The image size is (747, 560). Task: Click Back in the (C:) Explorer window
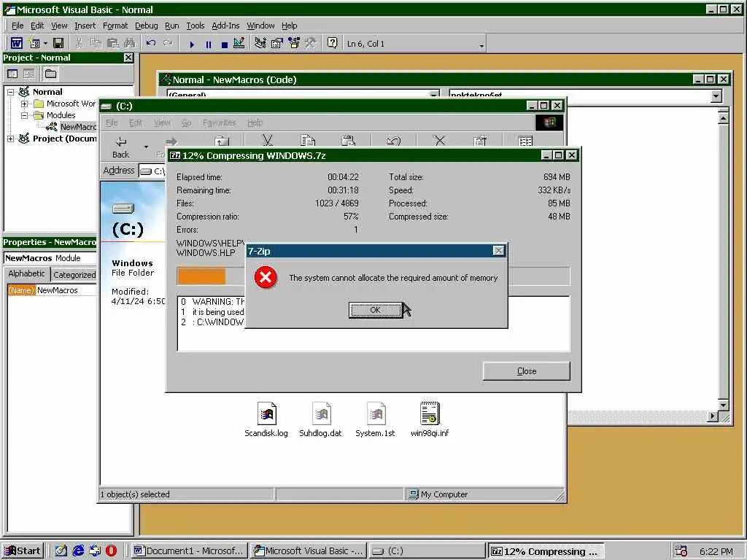120,147
